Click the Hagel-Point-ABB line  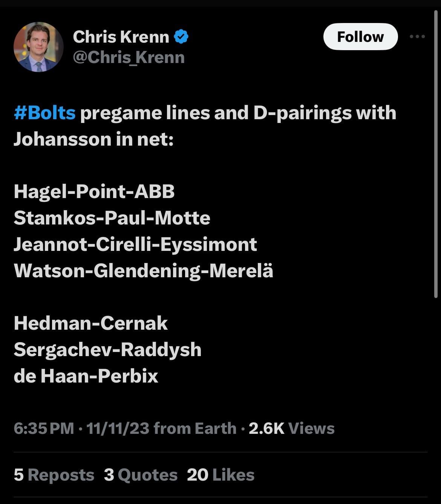[94, 192]
